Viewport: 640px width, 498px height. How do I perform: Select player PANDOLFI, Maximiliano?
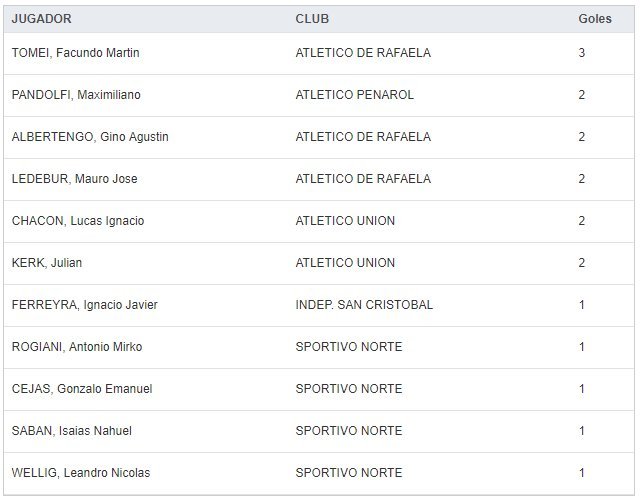76,95
